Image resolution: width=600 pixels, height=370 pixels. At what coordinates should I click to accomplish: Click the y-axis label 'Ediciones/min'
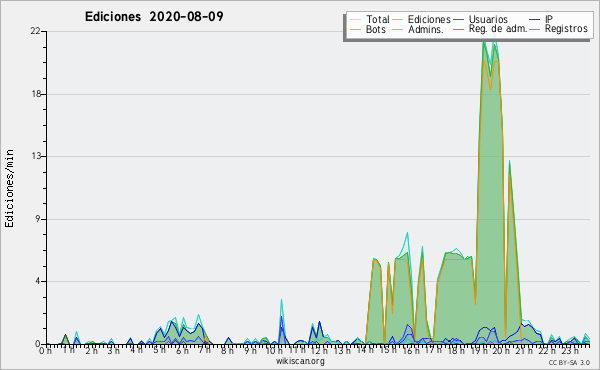pyautogui.click(x=9, y=189)
